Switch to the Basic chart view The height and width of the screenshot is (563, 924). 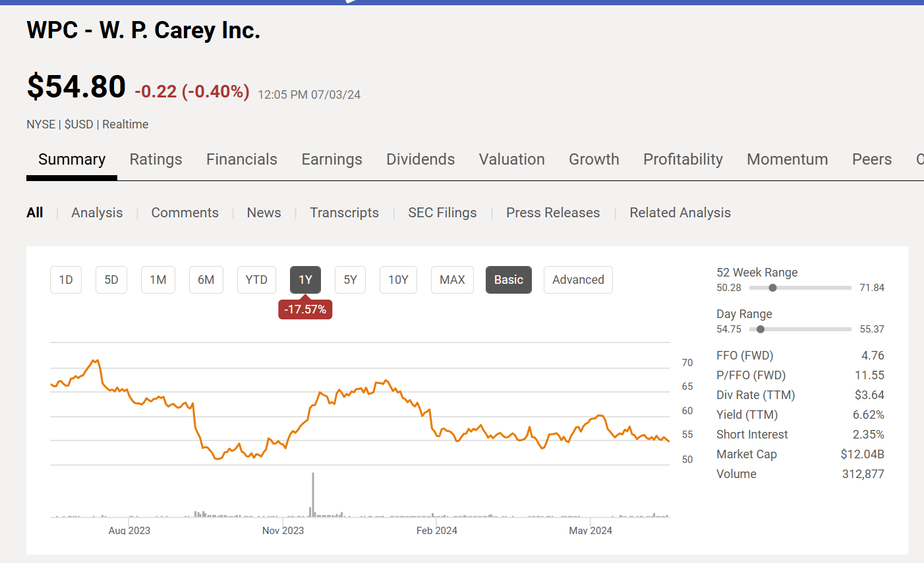[509, 280]
